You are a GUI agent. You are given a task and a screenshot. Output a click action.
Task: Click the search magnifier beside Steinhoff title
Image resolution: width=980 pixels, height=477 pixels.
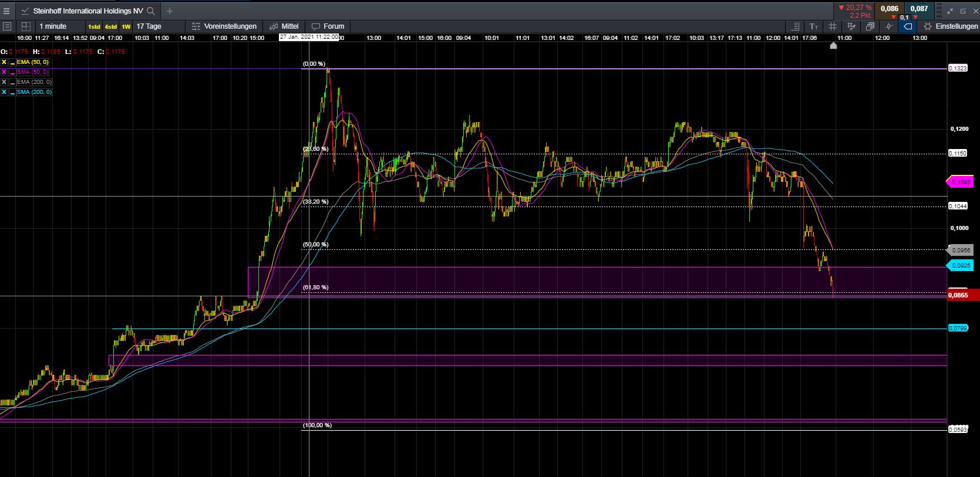(151, 11)
